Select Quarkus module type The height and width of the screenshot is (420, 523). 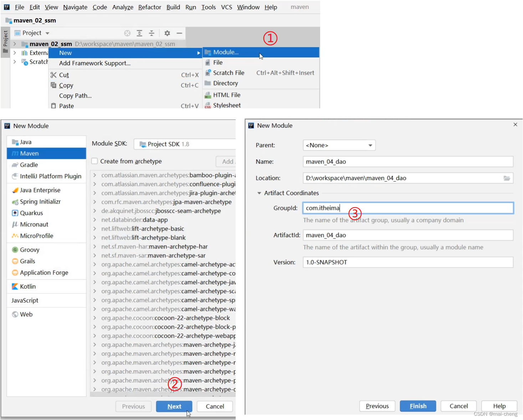[46, 213]
